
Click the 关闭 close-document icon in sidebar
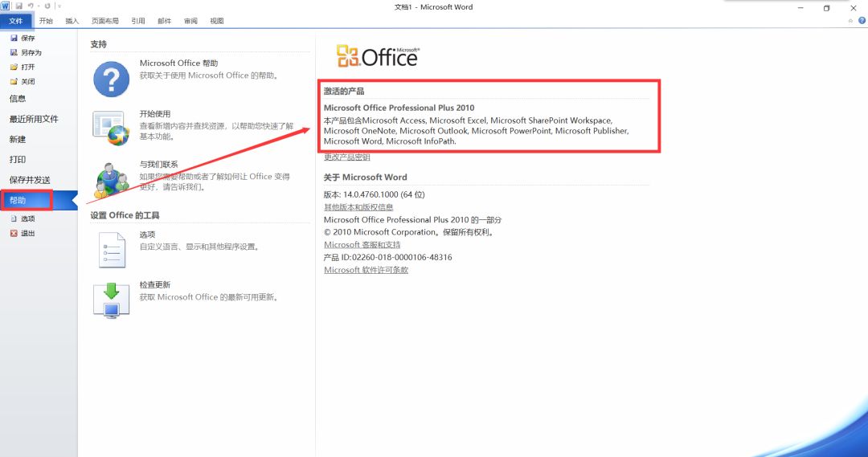[x=14, y=81]
